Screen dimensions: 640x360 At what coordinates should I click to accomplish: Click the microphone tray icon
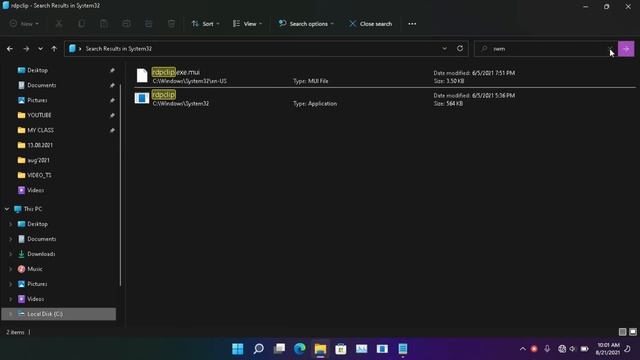[547, 349]
